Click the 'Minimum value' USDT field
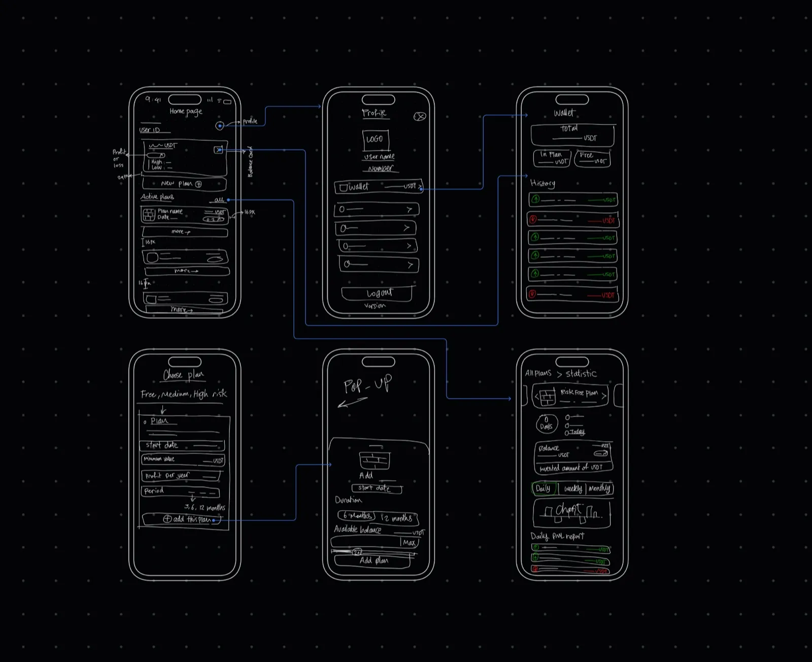 tap(183, 460)
